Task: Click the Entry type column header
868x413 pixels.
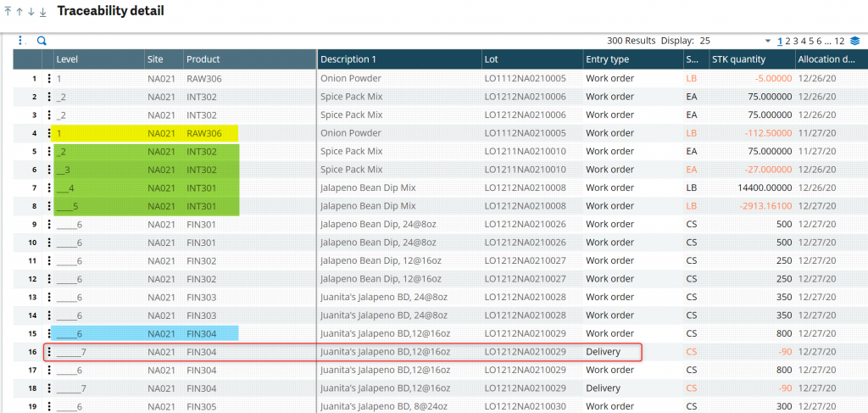Action: point(607,59)
